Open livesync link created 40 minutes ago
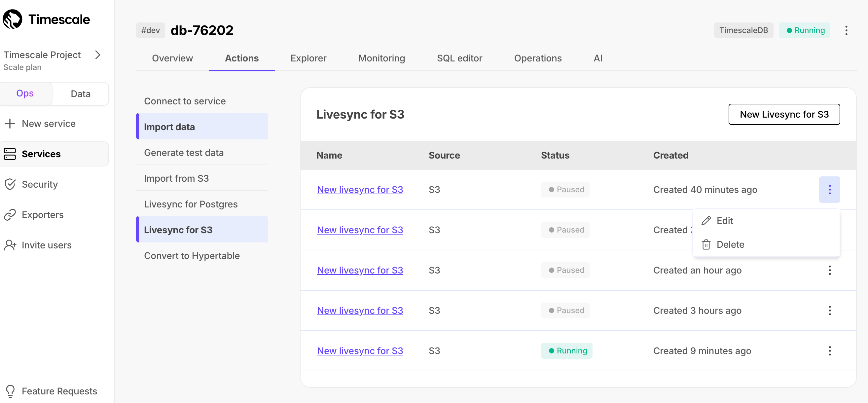The height and width of the screenshot is (403, 868). pos(360,190)
